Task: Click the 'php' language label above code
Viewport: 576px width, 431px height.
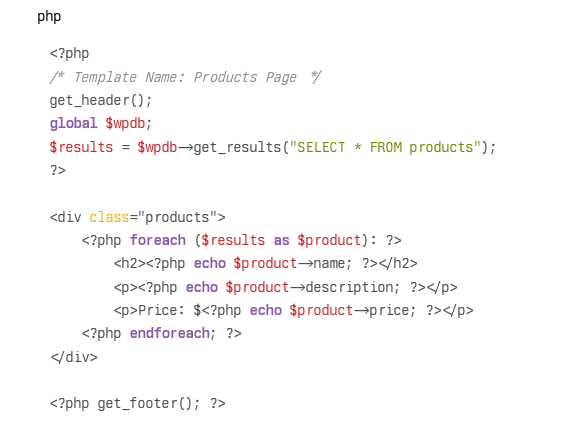Action: click(49, 17)
